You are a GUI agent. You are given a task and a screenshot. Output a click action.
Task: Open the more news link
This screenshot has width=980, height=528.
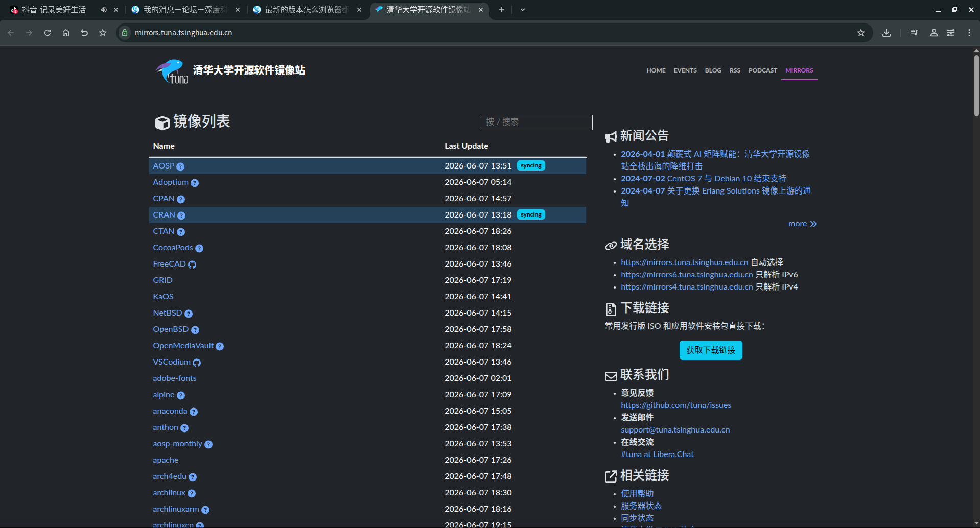802,224
